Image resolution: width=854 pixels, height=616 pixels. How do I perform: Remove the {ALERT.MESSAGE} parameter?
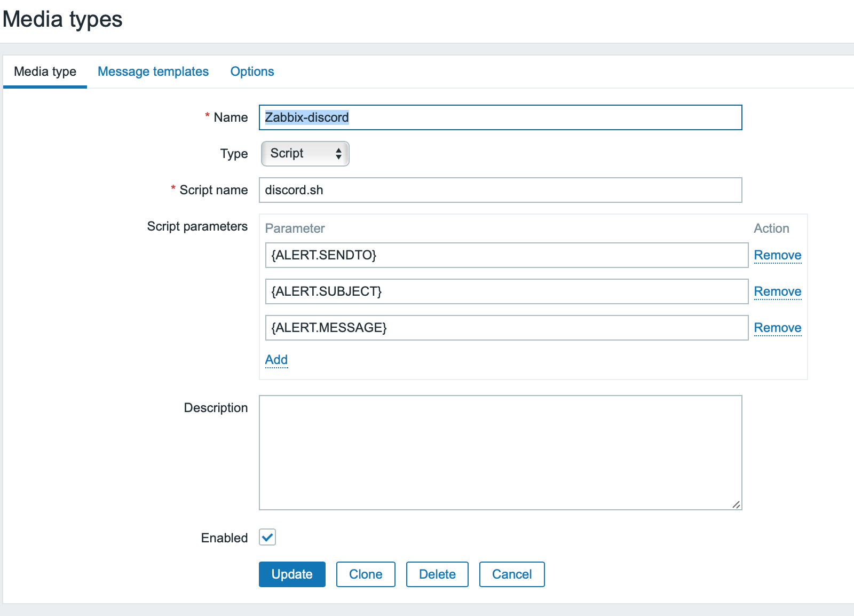(777, 328)
